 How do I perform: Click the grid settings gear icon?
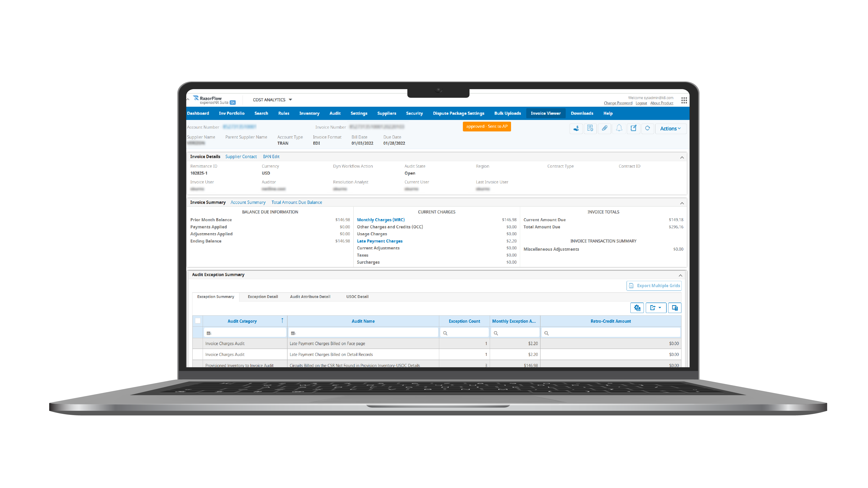coord(637,308)
